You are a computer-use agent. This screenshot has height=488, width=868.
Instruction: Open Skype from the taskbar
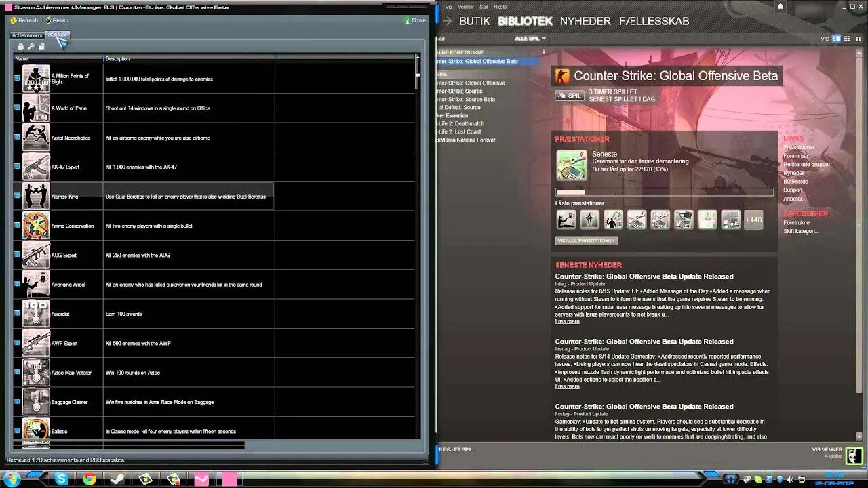click(62, 479)
